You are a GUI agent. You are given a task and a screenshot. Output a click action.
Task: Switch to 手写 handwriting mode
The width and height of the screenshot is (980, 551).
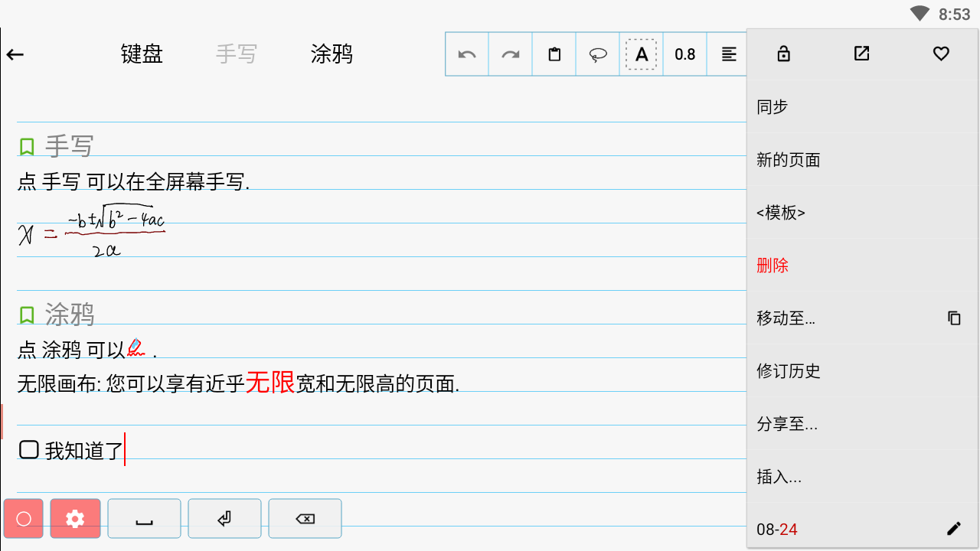pyautogui.click(x=236, y=54)
